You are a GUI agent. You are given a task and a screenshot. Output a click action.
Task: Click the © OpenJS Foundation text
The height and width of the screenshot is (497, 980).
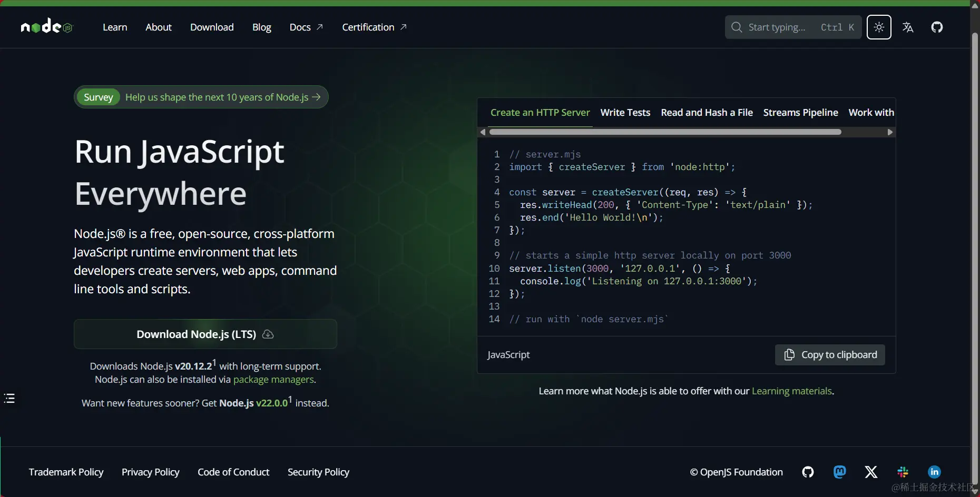point(737,472)
